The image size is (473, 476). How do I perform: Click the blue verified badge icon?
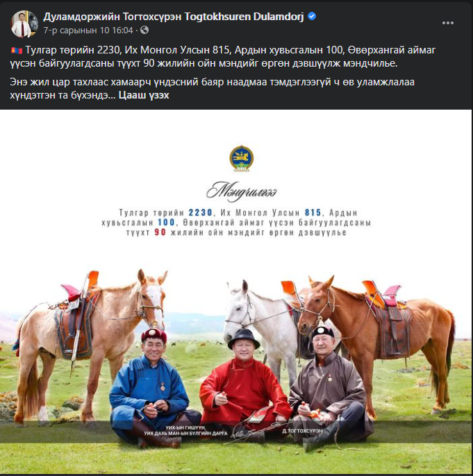click(x=312, y=16)
